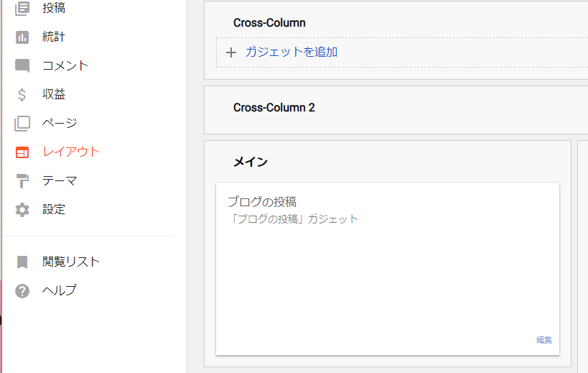The height and width of the screenshot is (373, 588).
Task: Click the Layout (レイアウト) icon
Action: point(22,152)
